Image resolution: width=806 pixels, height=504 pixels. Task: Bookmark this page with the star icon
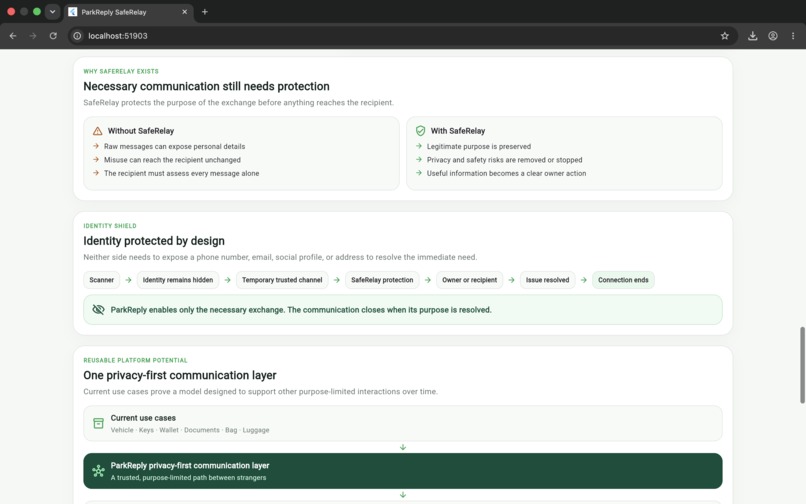(725, 36)
